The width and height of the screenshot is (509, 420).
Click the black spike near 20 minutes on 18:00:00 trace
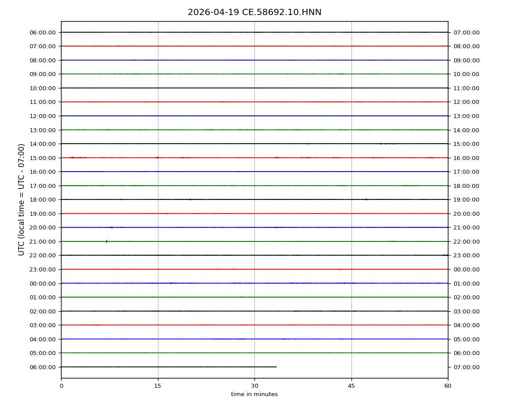(x=190, y=199)
